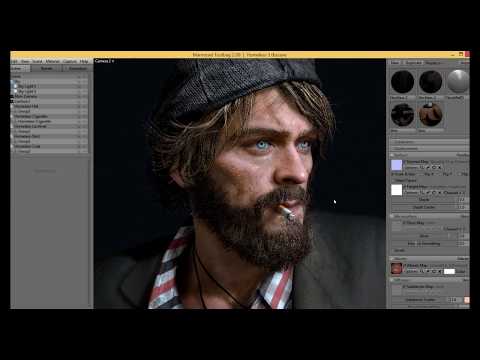
Task: Open the Help menu
Action: 84,61
